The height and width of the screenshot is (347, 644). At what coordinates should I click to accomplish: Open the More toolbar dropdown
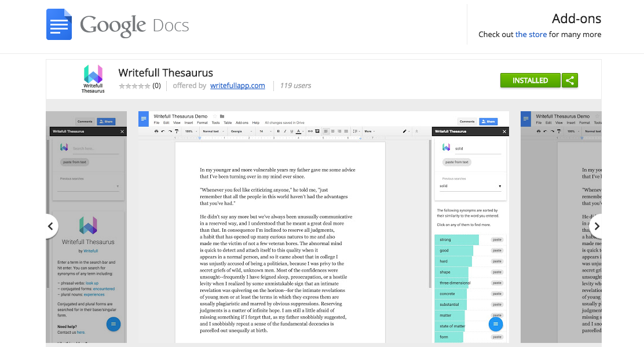[369, 132]
